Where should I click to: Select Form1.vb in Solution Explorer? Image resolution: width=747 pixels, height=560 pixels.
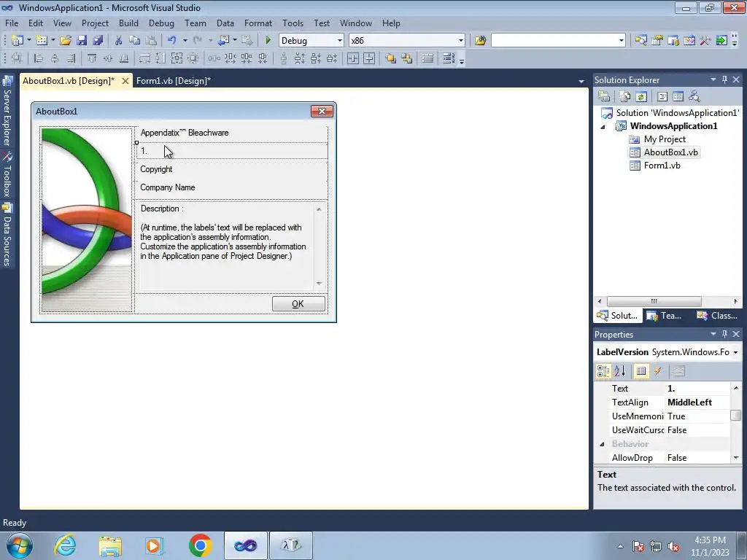coord(662,166)
